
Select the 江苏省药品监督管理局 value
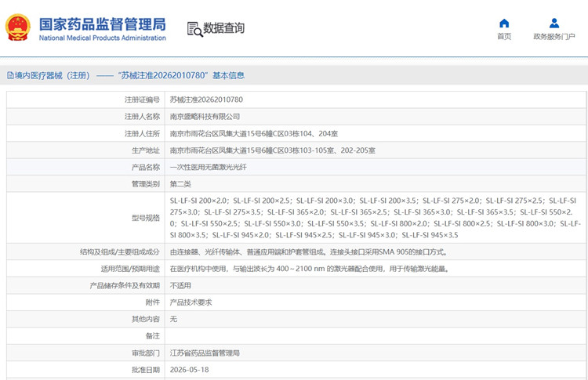pyautogui.click(x=205, y=353)
